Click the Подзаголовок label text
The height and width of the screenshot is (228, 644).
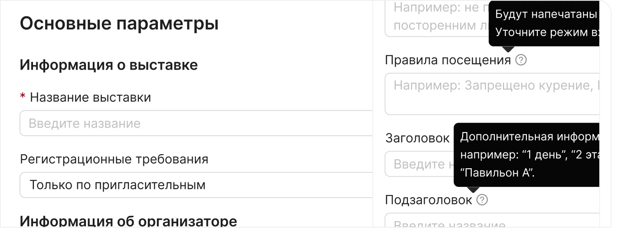pyautogui.click(x=428, y=200)
